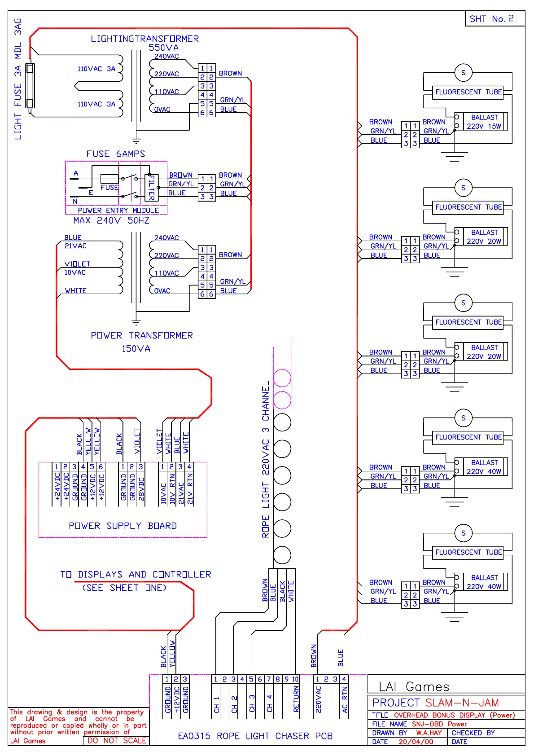This screenshot has width=534, height=756.
Task: Click the "10V RTN" pin label
Action: (172, 489)
